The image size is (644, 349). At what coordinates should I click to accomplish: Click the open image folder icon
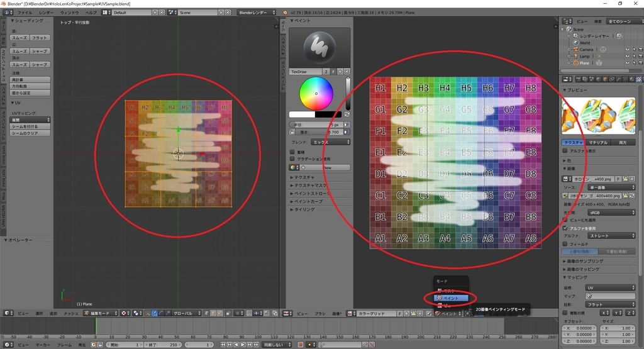pyautogui.click(x=413, y=313)
